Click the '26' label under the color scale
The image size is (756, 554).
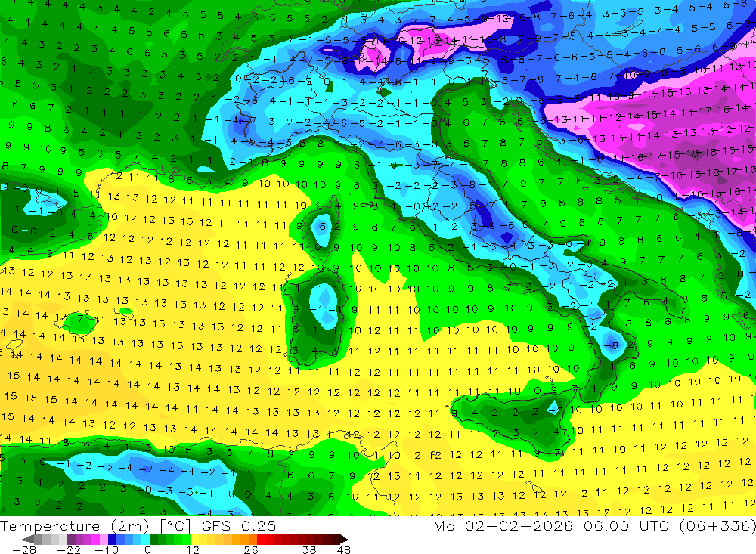point(250,549)
